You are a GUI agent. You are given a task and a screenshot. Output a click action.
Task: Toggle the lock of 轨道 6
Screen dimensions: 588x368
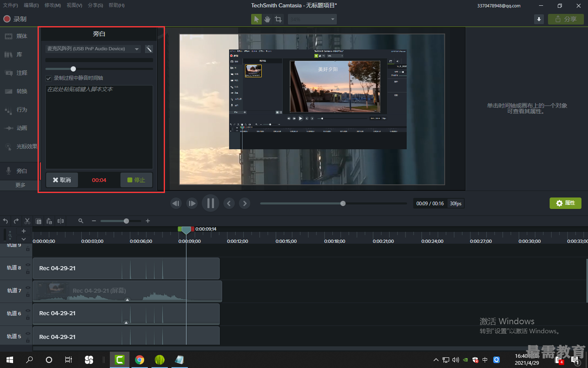pyautogui.click(x=28, y=317)
